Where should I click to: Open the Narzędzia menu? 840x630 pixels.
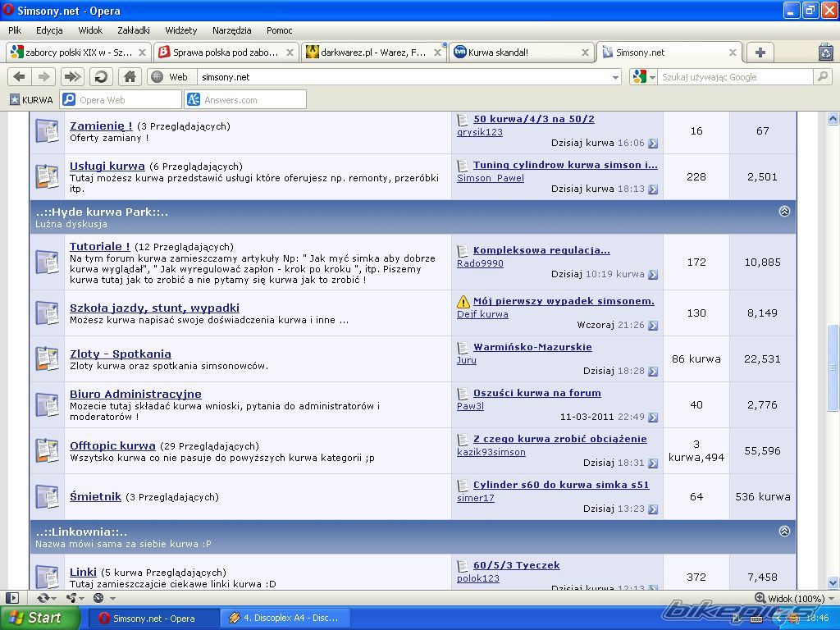[x=231, y=30]
